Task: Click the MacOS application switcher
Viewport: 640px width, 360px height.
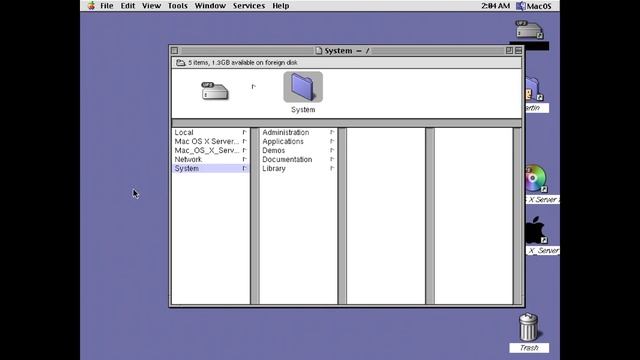Action: coord(534,6)
